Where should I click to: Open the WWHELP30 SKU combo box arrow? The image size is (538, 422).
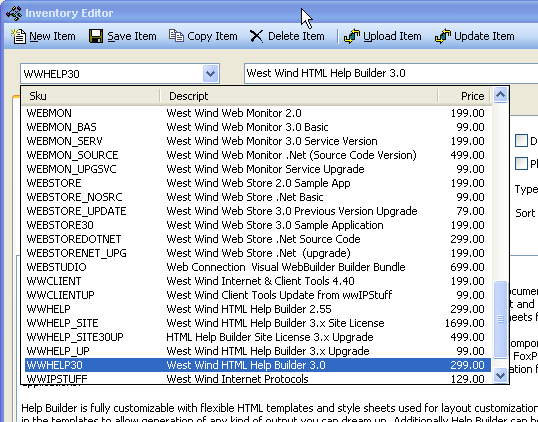(210, 73)
